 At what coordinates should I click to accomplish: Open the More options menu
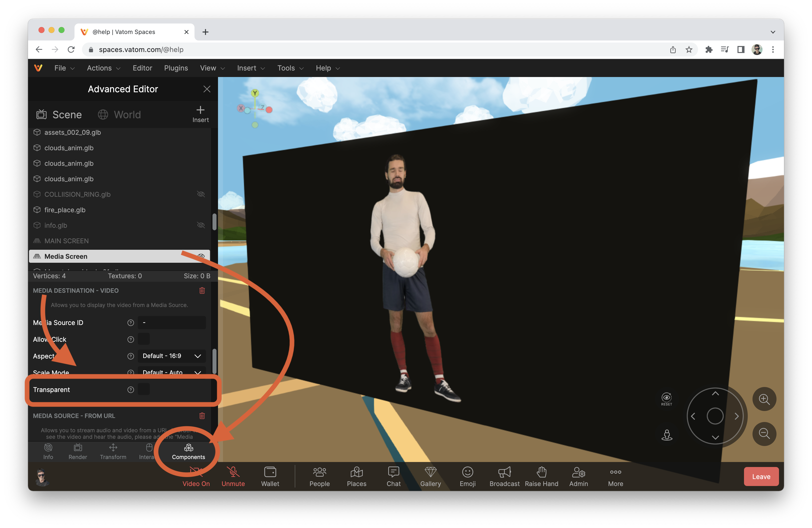tap(615, 476)
